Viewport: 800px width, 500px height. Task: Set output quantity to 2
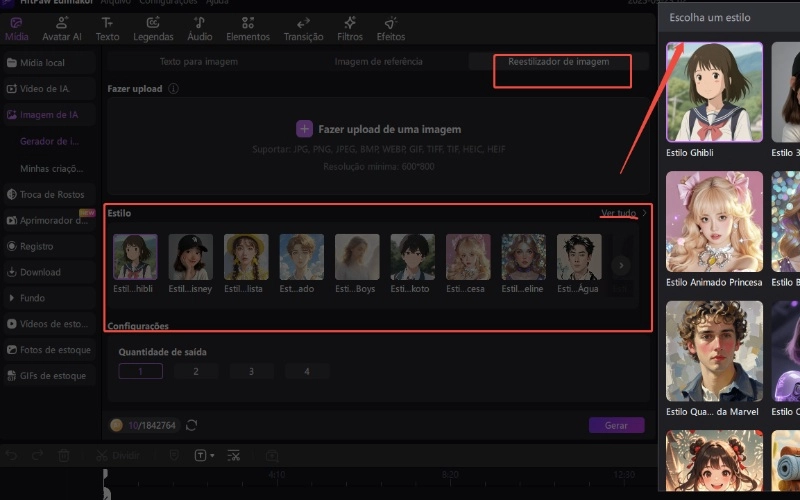[x=196, y=371]
